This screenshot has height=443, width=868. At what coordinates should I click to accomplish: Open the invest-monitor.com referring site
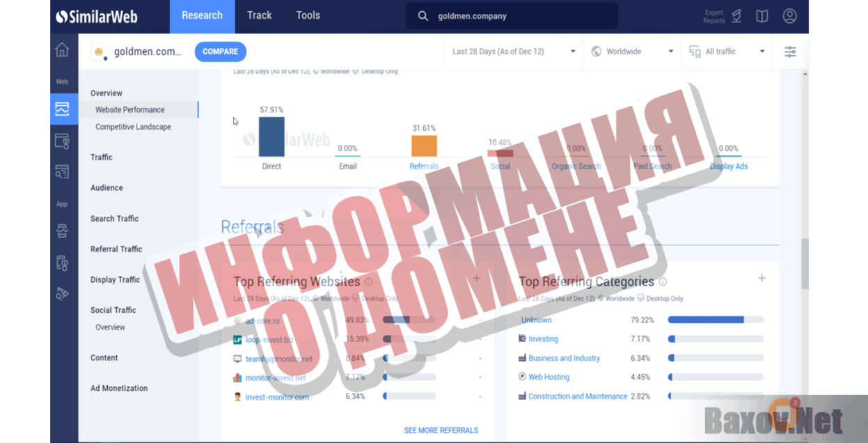click(277, 397)
